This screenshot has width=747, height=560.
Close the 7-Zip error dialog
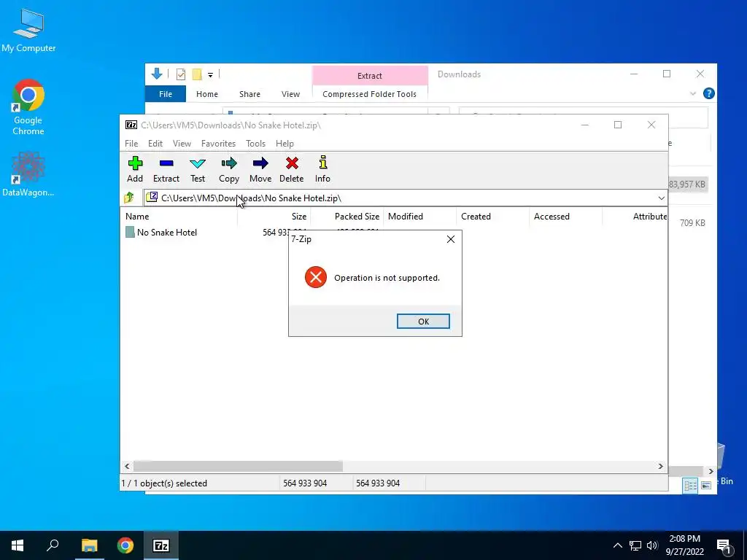[x=451, y=239]
